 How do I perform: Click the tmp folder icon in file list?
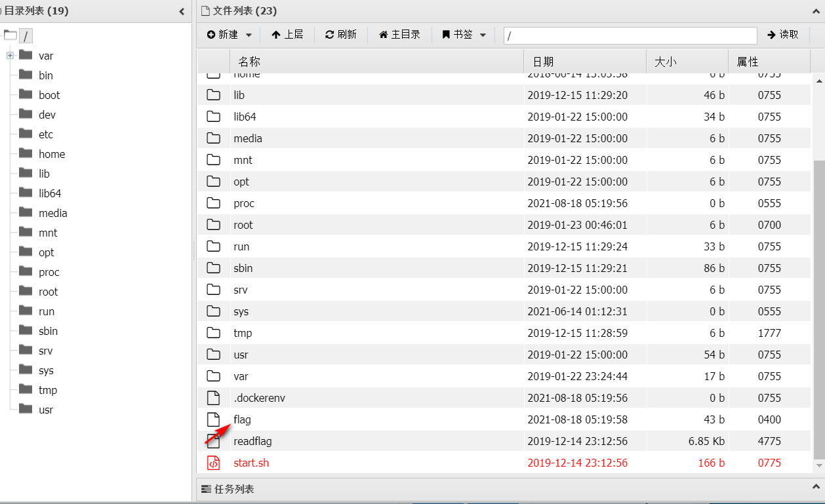tap(213, 333)
